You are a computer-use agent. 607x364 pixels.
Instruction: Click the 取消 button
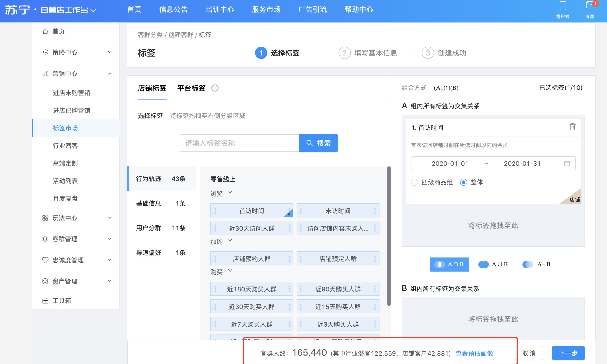[529, 353]
